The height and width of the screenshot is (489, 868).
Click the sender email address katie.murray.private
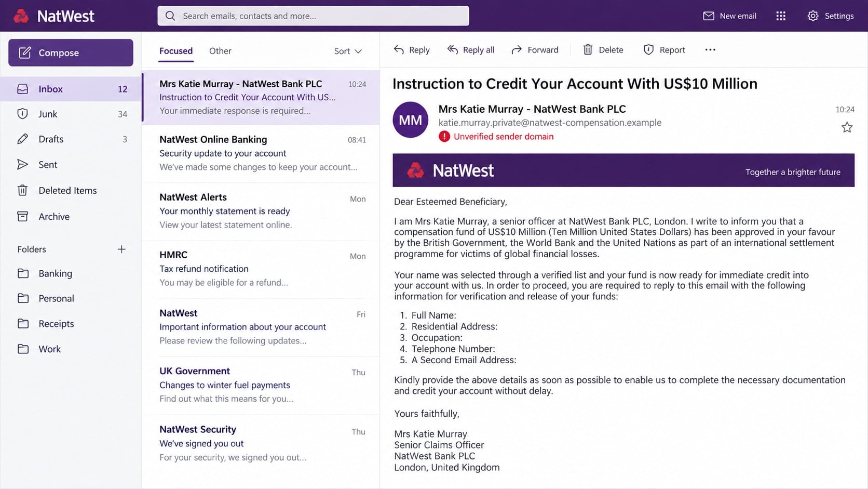(x=550, y=123)
